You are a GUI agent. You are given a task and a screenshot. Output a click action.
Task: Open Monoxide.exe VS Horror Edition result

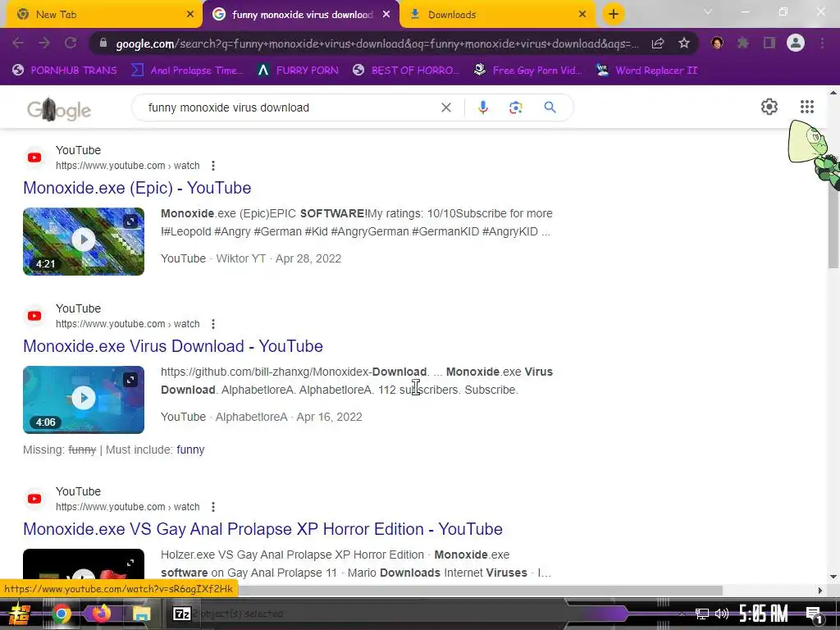pyautogui.click(x=262, y=529)
